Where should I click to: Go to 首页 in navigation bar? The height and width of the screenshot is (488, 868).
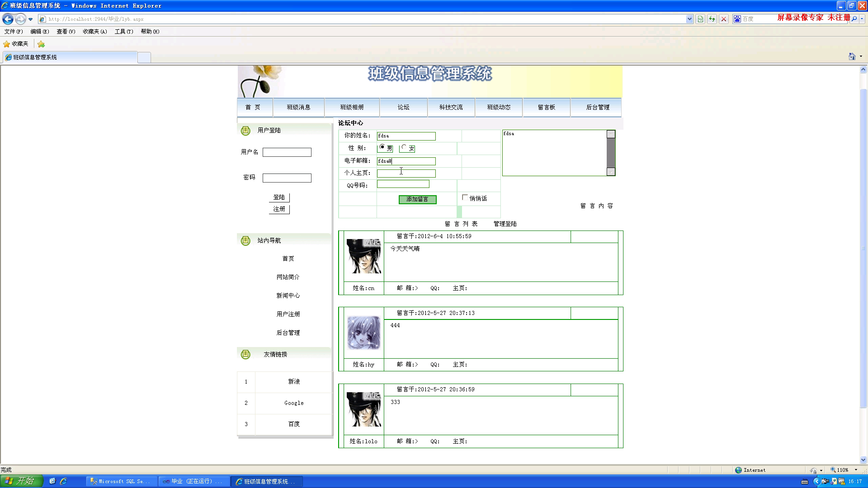(253, 108)
